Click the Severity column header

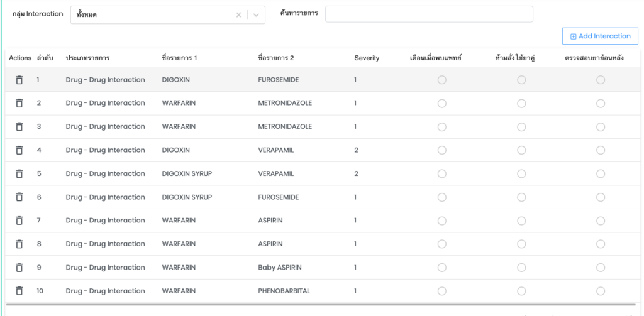pos(367,58)
